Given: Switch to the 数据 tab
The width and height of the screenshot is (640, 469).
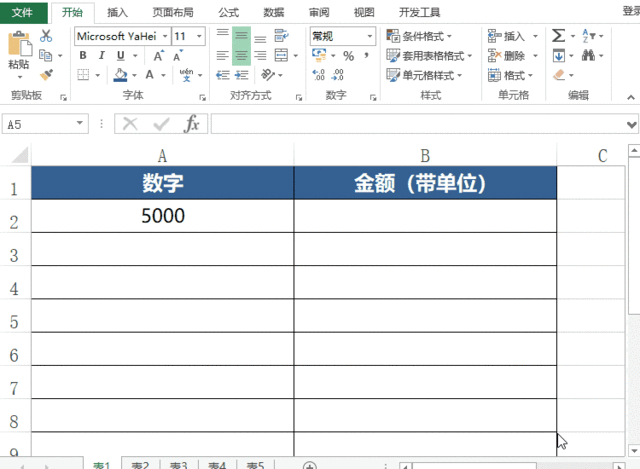Looking at the screenshot, I should pos(273,13).
